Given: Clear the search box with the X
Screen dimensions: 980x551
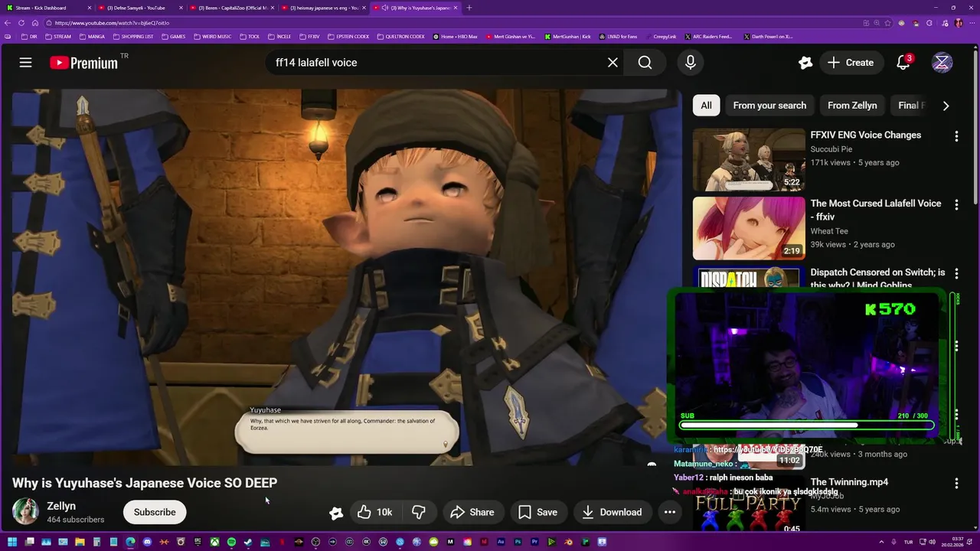Looking at the screenshot, I should pos(612,63).
